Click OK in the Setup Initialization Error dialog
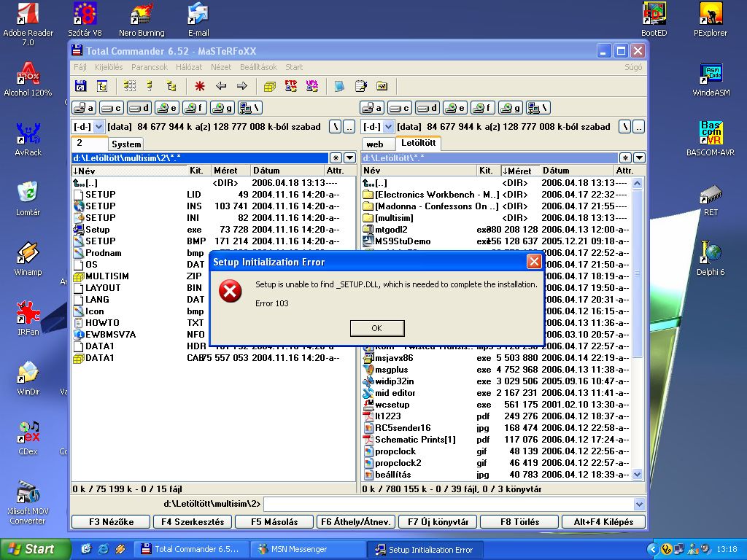The width and height of the screenshot is (747, 560). 377,328
